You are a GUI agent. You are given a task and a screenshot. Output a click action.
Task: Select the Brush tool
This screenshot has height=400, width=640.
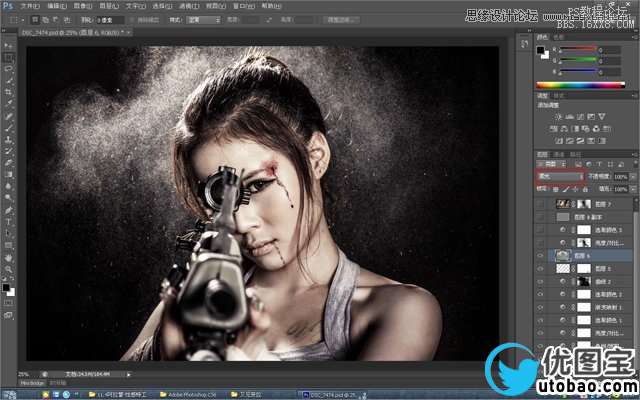tap(9, 128)
